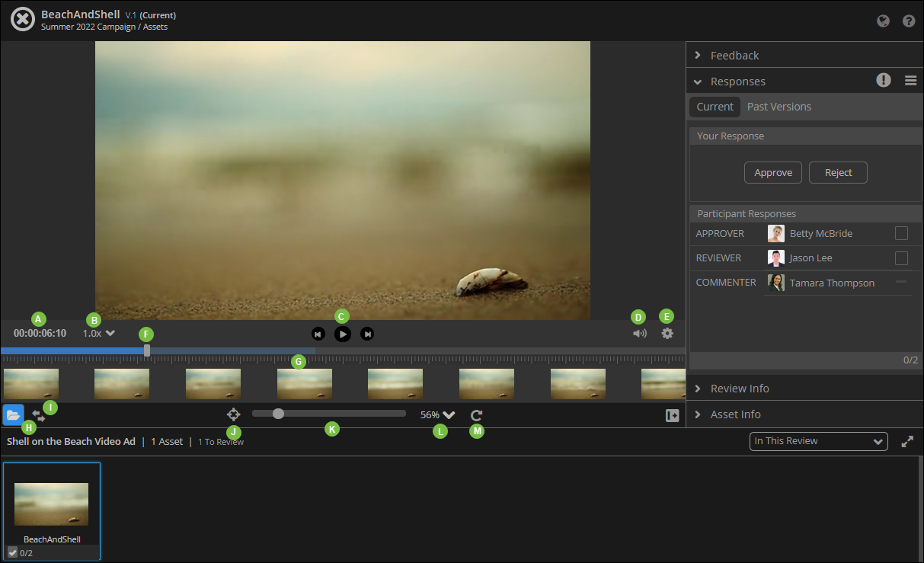Open the 1.0x playback speed dropdown
This screenshot has width=924, height=563.
[x=99, y=333]
